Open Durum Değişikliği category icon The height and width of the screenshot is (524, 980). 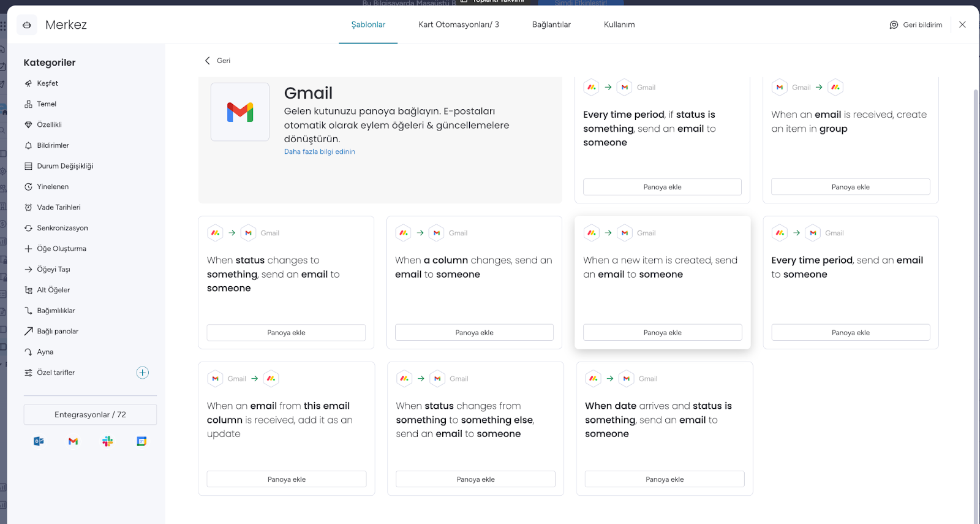[28, 166]
